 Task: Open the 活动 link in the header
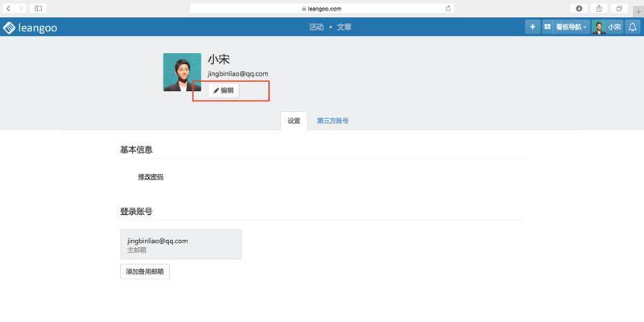coord(316,27)
